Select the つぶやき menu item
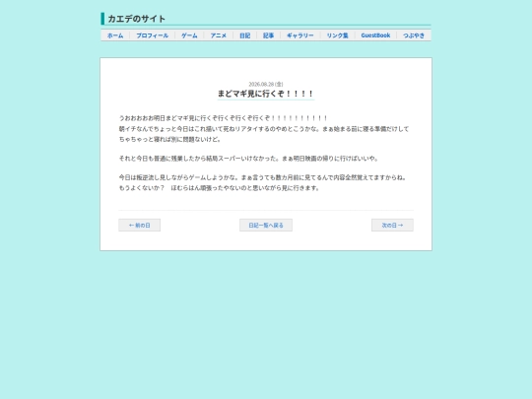Image resolution: width=532 pixels, height=399 pixels. pyautogui.click(x=414, y=35)
